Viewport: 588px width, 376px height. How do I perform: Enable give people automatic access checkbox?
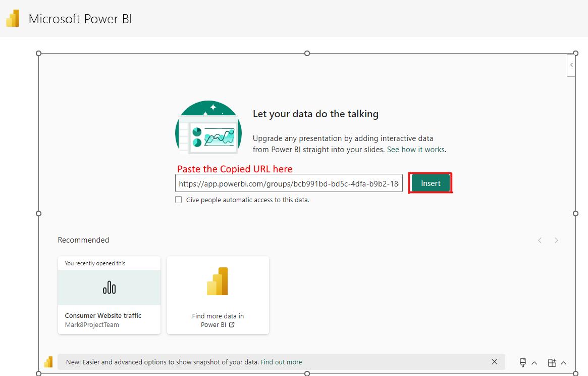179,200
